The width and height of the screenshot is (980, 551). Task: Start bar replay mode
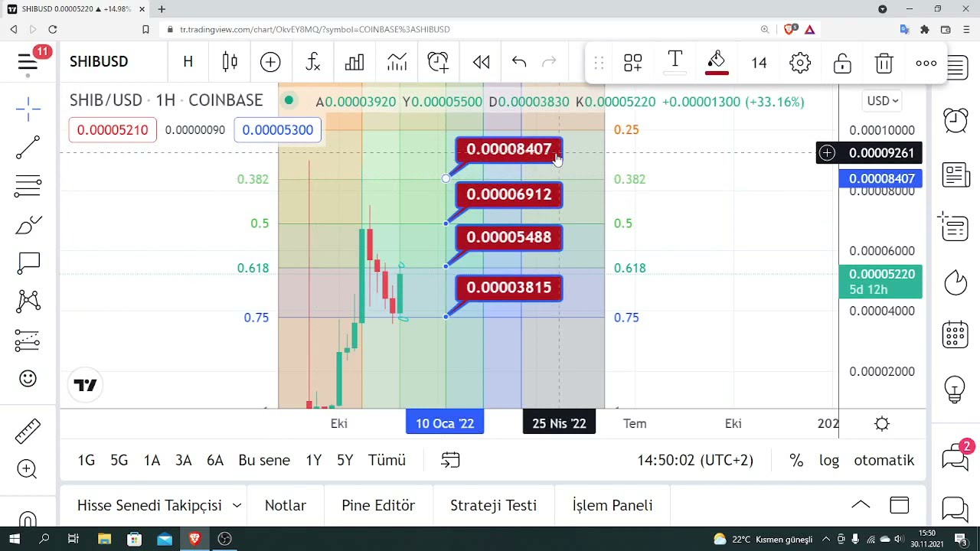[481, 62]
